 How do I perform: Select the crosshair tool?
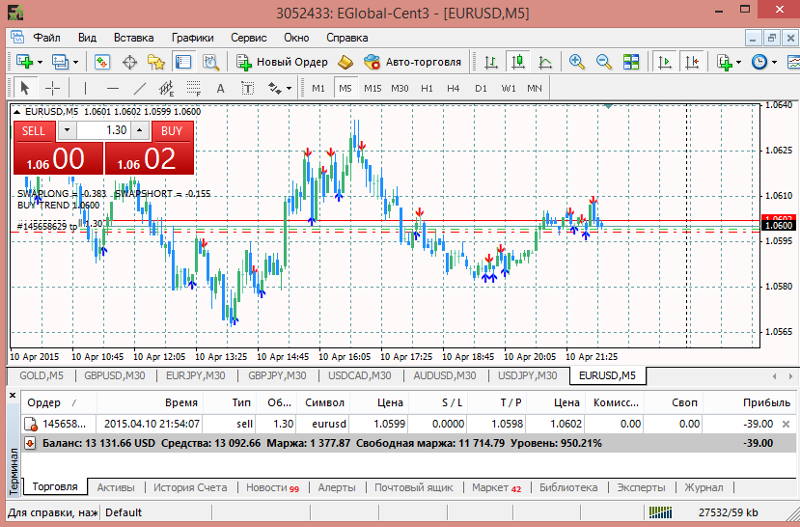(53, 88)
